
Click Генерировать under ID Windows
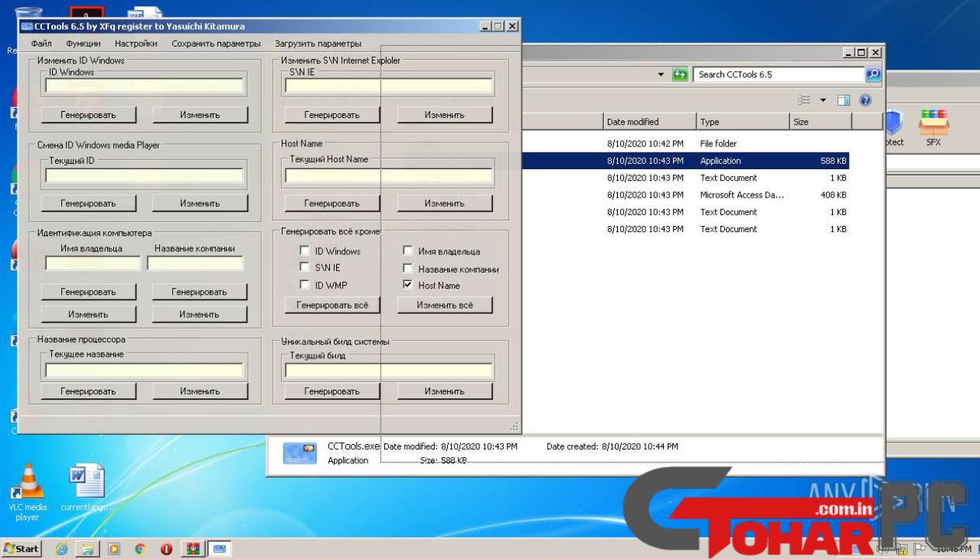click(x=88, y=115)
